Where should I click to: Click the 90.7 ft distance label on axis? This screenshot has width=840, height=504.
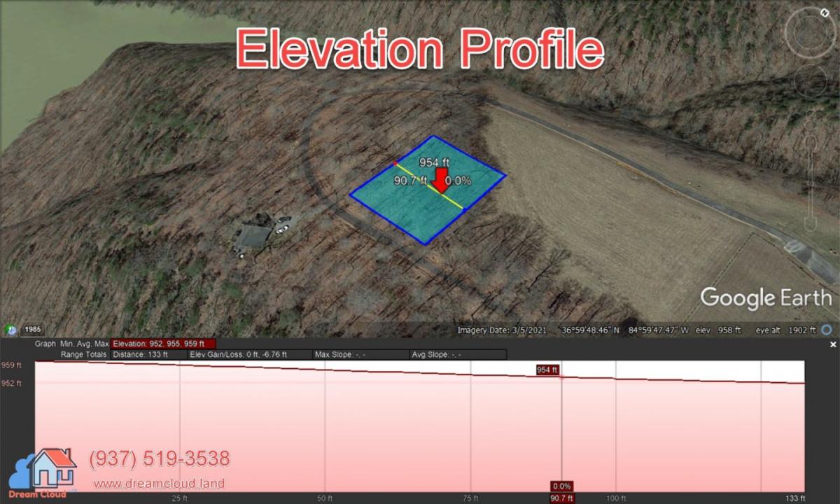coord(561,498)
